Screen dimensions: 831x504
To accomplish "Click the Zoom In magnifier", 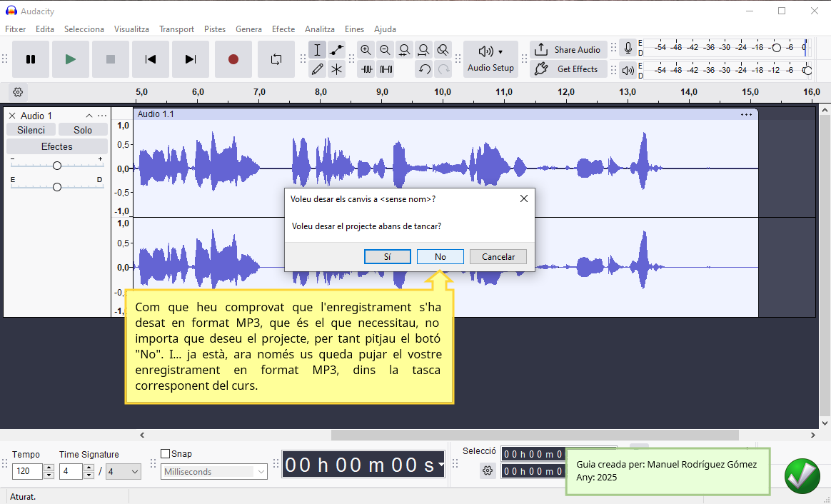I will (x=366, y=50).
